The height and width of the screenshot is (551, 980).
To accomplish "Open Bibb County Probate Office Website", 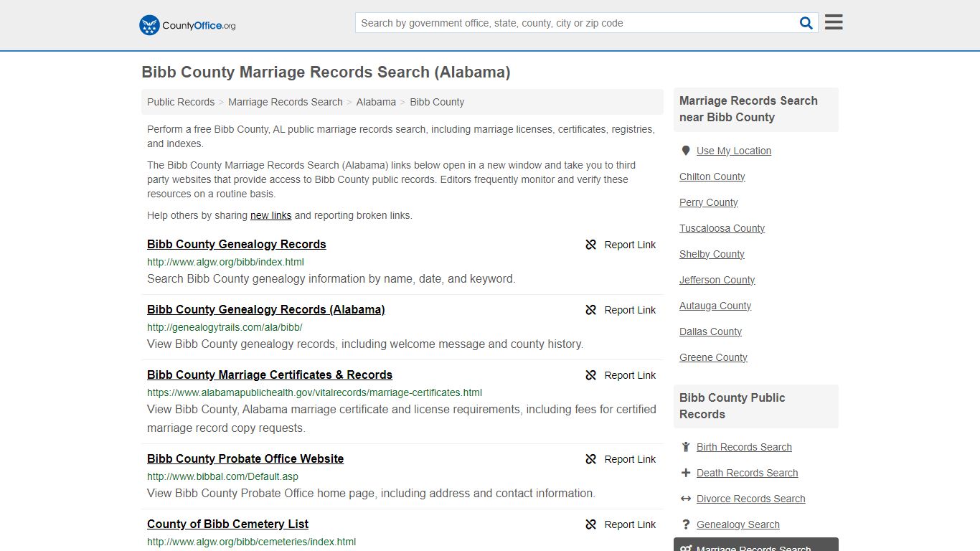I will point(245,459).
